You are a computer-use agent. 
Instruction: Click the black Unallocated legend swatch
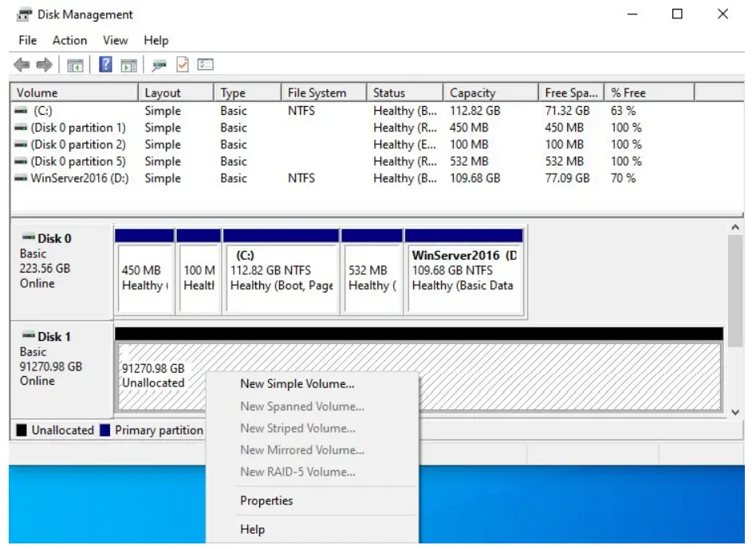[22, 429]
